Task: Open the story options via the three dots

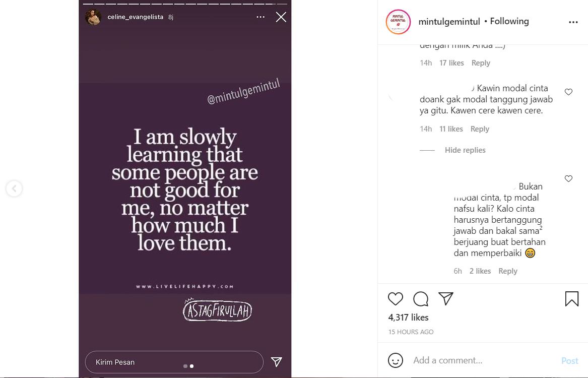Action: coord(260,17)
